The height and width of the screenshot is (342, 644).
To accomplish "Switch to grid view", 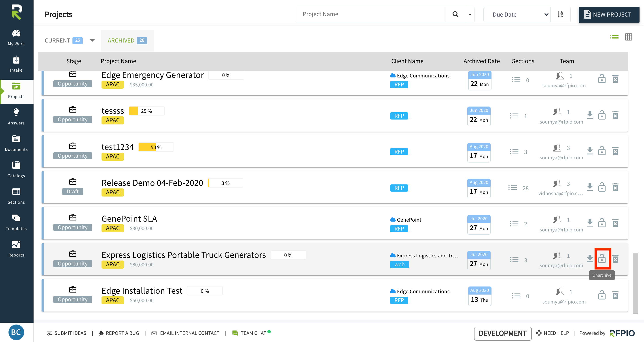I will (628, 37).
